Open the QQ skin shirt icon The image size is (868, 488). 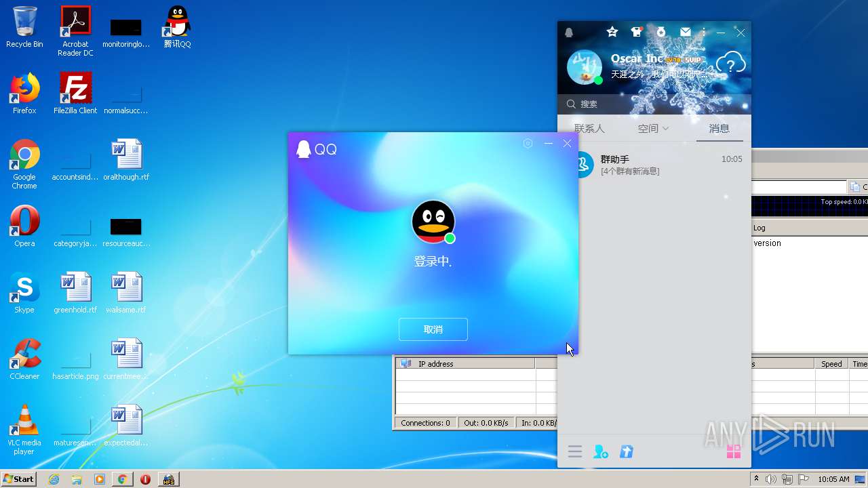pos(636,32)
